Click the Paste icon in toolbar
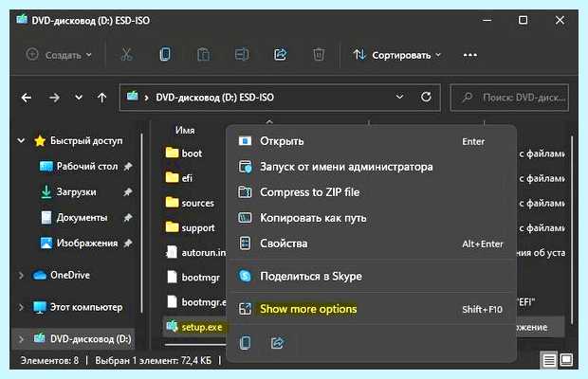 click(x=204, y=55)
